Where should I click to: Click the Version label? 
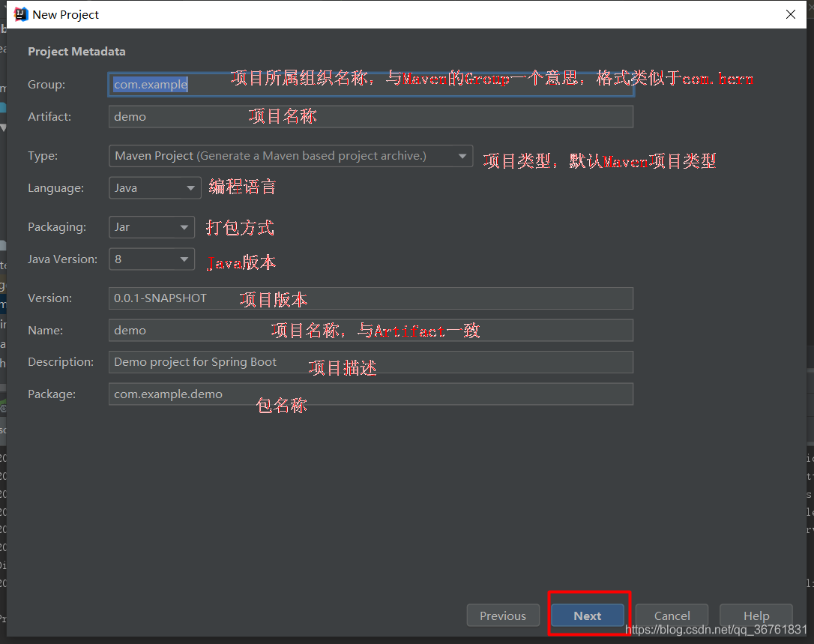49,298
